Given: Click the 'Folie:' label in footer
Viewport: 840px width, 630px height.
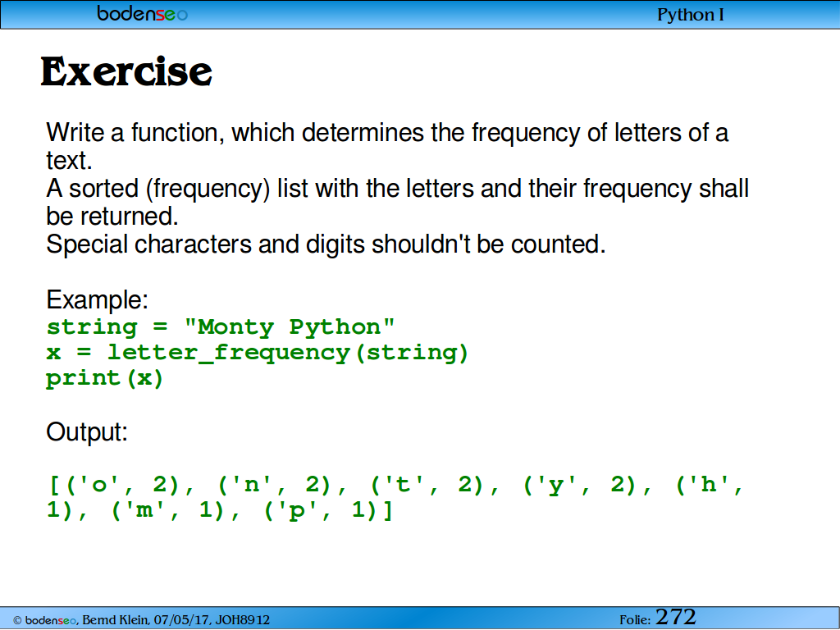Looking at the screenshot, I should tap(636, 620).
